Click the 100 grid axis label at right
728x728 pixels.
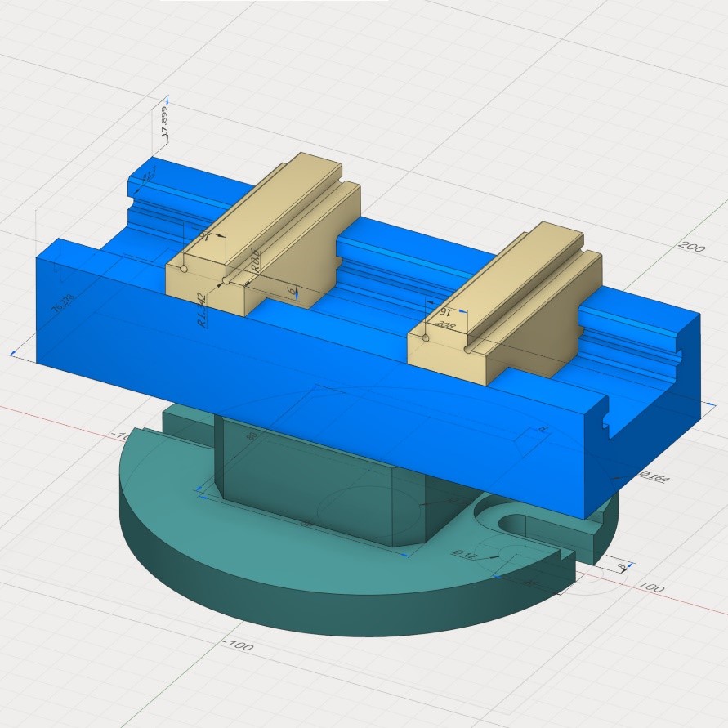[650, 587]
